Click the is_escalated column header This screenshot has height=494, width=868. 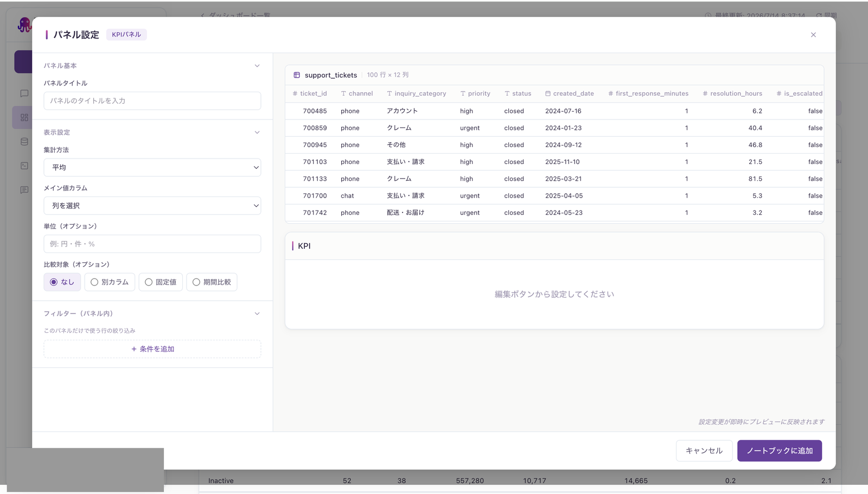(800, 93)
